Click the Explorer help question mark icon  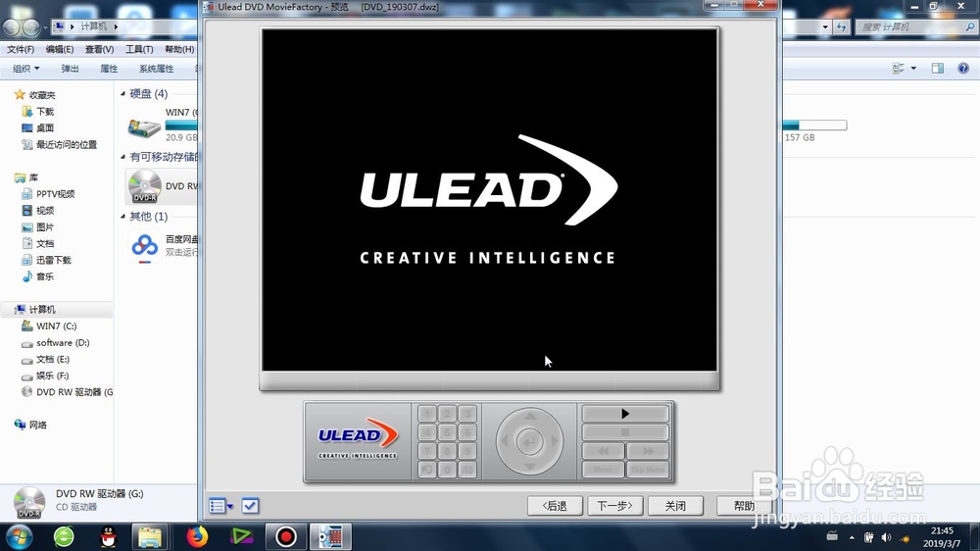click(x=963, y=69)
